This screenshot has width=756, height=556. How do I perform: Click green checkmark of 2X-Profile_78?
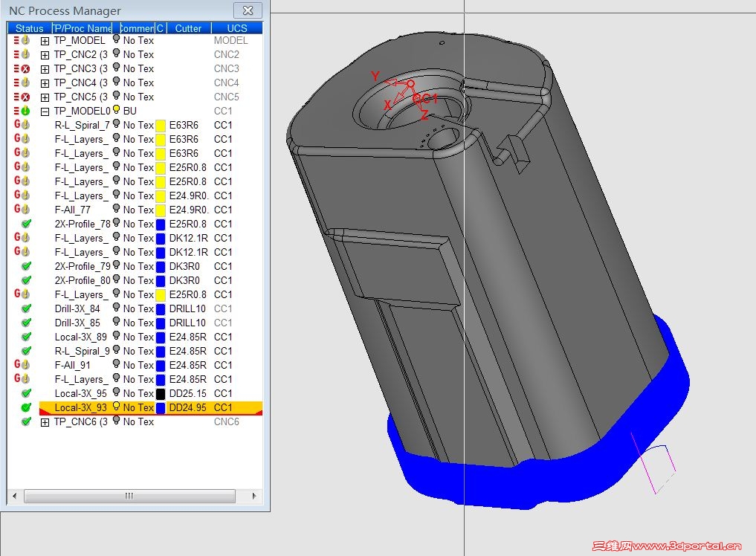coord(27,224)
